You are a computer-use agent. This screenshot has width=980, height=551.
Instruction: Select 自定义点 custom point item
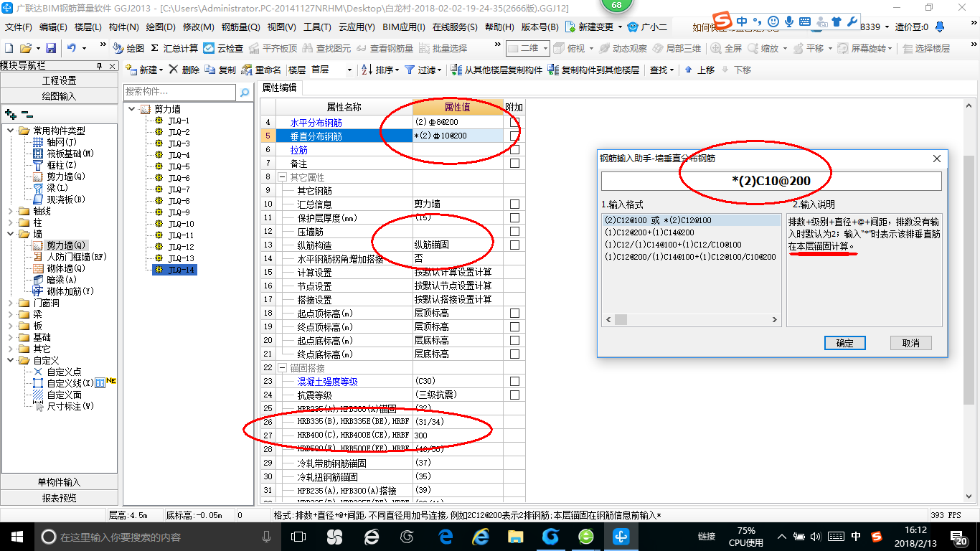point(57,372)
